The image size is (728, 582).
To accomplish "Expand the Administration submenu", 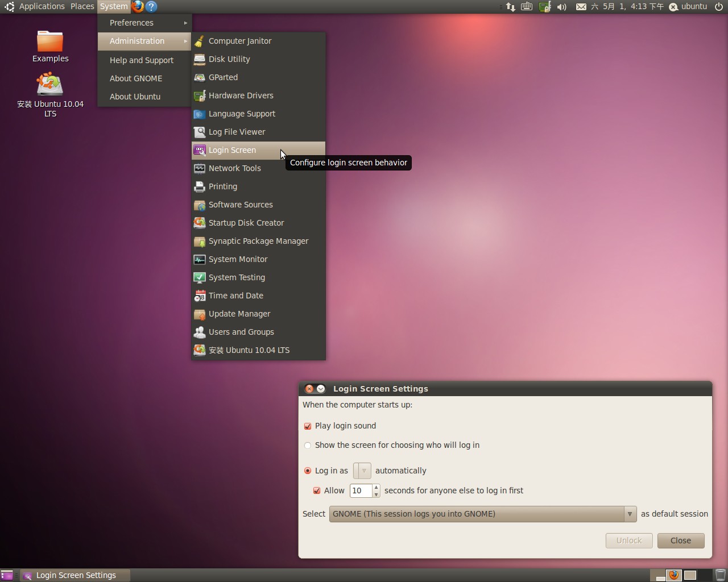I will coord(144,41).
